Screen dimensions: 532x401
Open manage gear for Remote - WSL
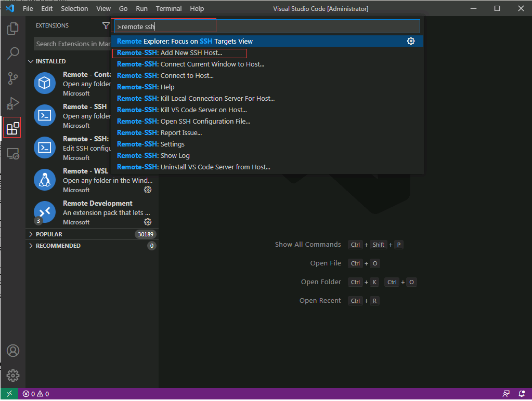148,190
